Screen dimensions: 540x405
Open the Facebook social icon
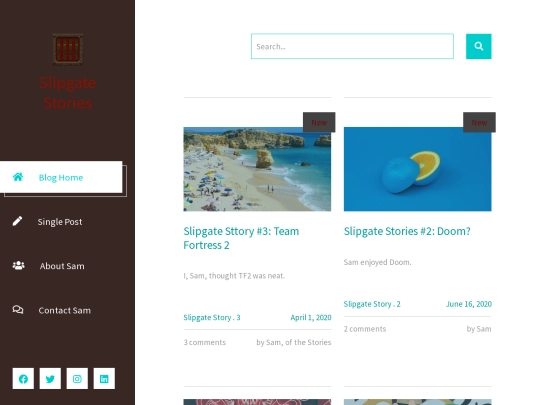click(23, 378)
